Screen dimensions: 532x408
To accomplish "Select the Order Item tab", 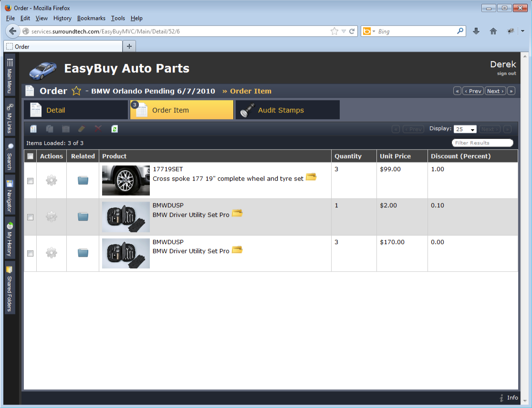I will (x=182, y=110).
